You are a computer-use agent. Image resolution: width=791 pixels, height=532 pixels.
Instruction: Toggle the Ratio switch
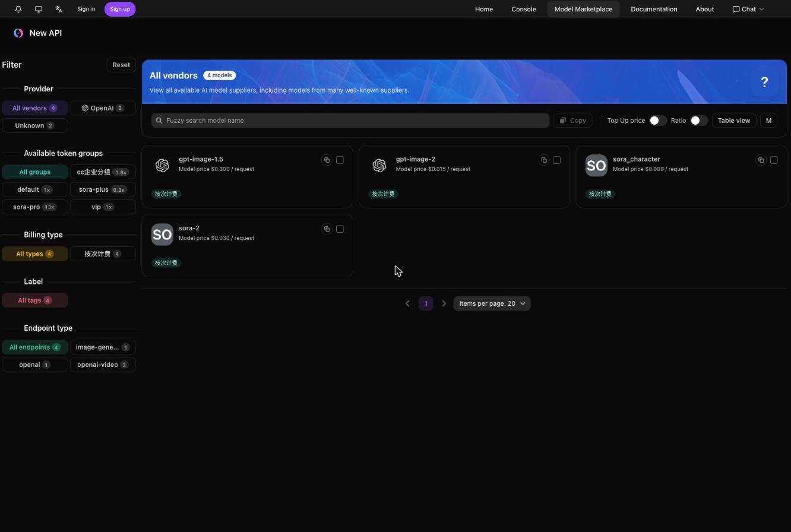point(698,121)
